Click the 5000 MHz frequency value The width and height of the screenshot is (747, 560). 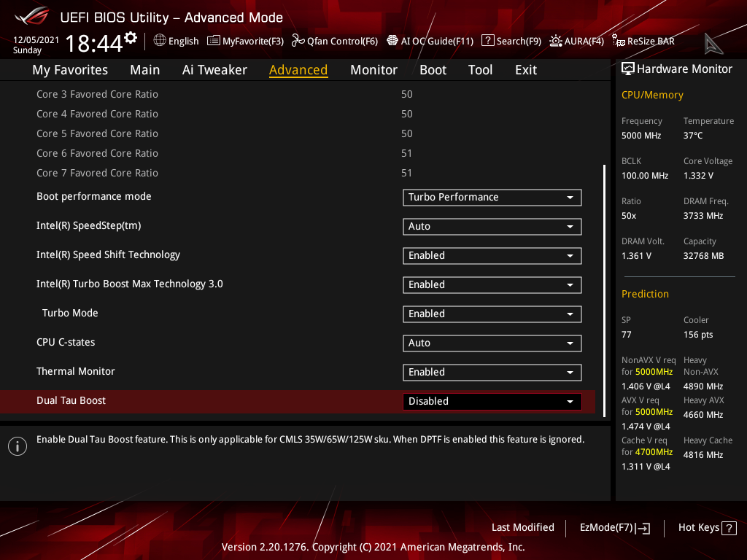pyautogui.click(x=640, y=136)
